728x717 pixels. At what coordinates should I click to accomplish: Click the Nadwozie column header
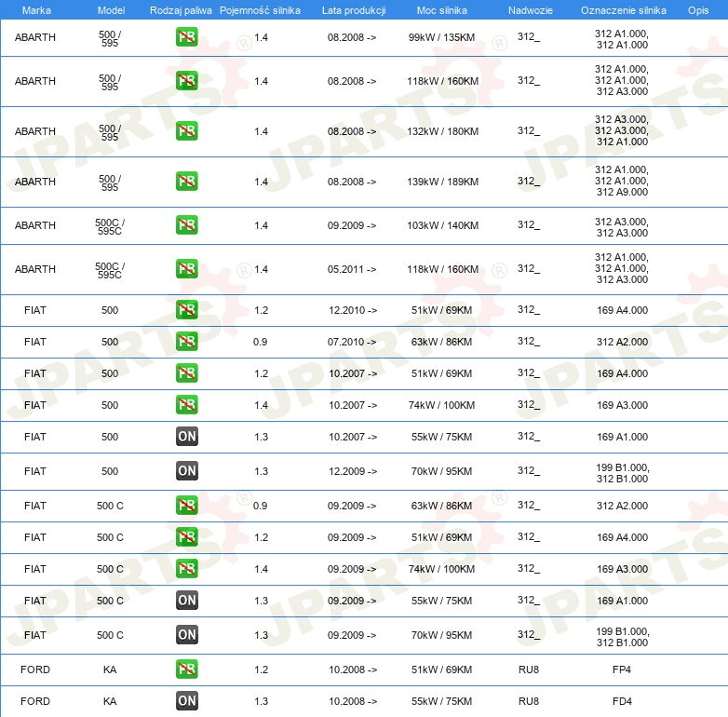coord(531,10)
